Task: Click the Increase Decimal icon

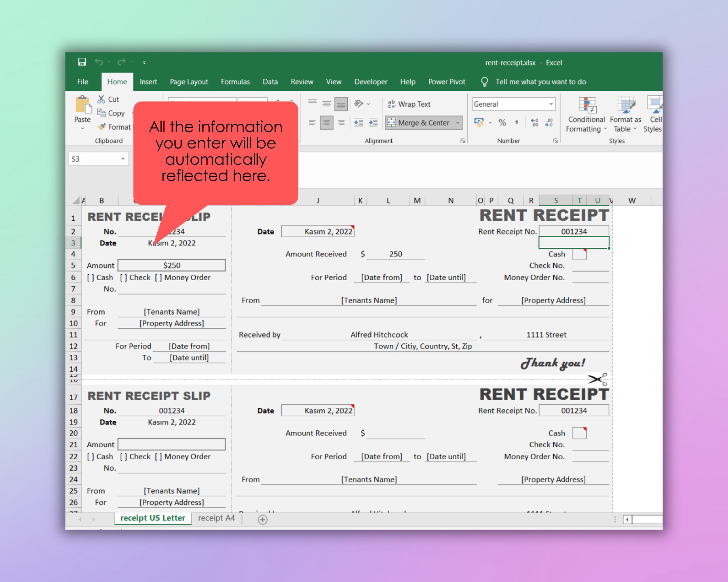Action: (x=535, y=123)
